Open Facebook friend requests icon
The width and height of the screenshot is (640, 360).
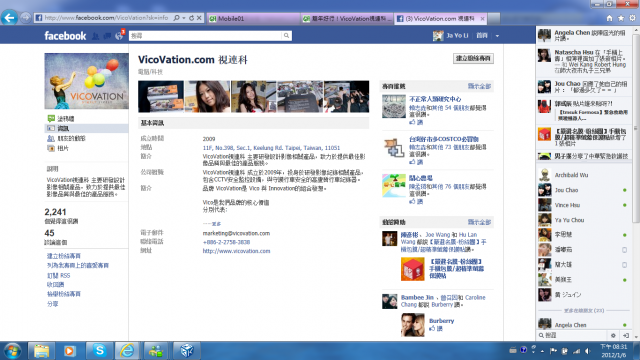click(96, 36)
